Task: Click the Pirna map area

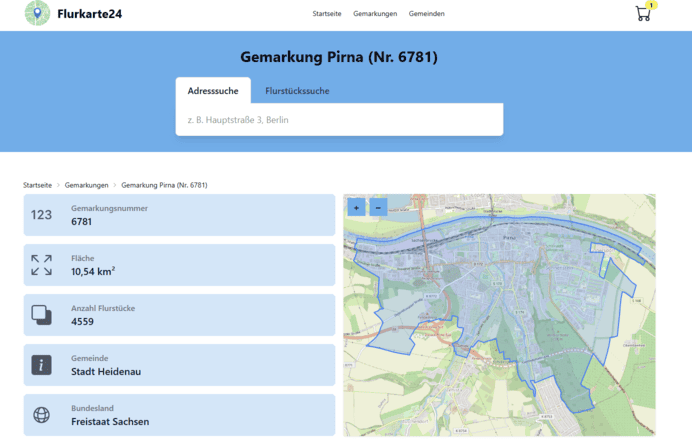Action: coord(499,315)
